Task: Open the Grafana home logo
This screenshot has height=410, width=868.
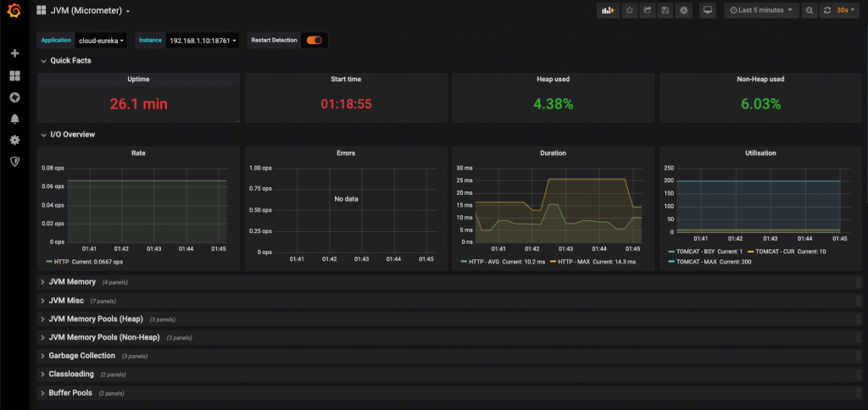Action: tap(14, 10)
